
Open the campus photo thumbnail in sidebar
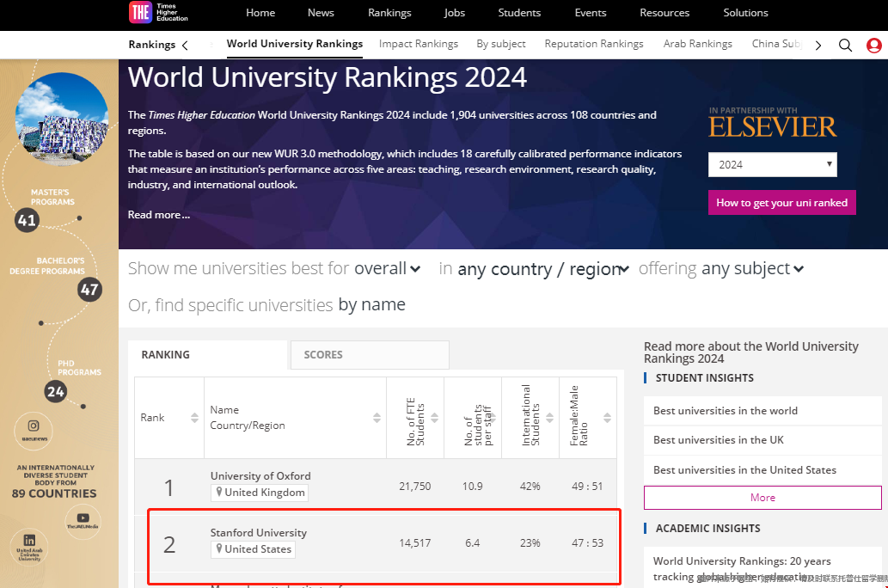point(62,119)
